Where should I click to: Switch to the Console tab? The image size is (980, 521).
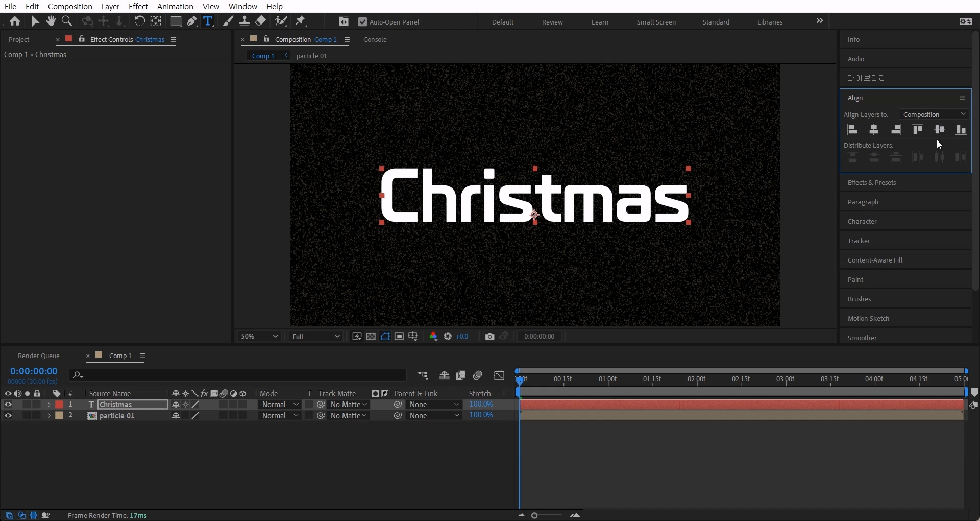tap(375, 39)
